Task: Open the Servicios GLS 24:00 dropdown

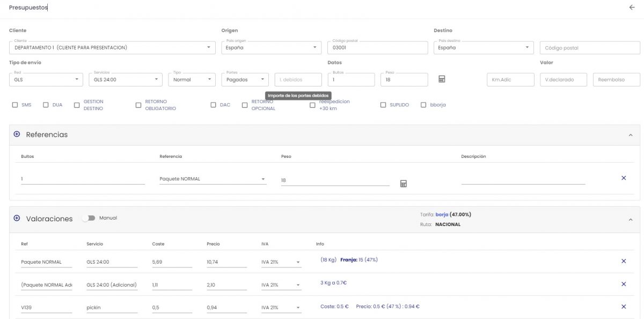Action: [156, 79]
